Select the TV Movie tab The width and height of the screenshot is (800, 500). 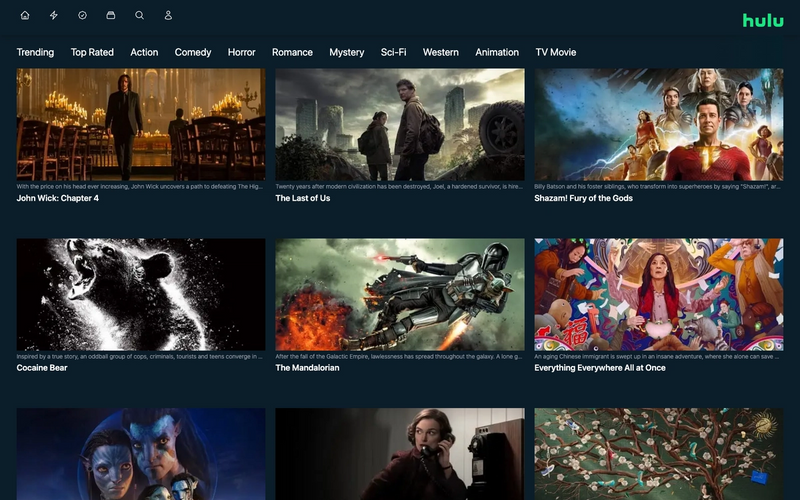coord(556,52)
